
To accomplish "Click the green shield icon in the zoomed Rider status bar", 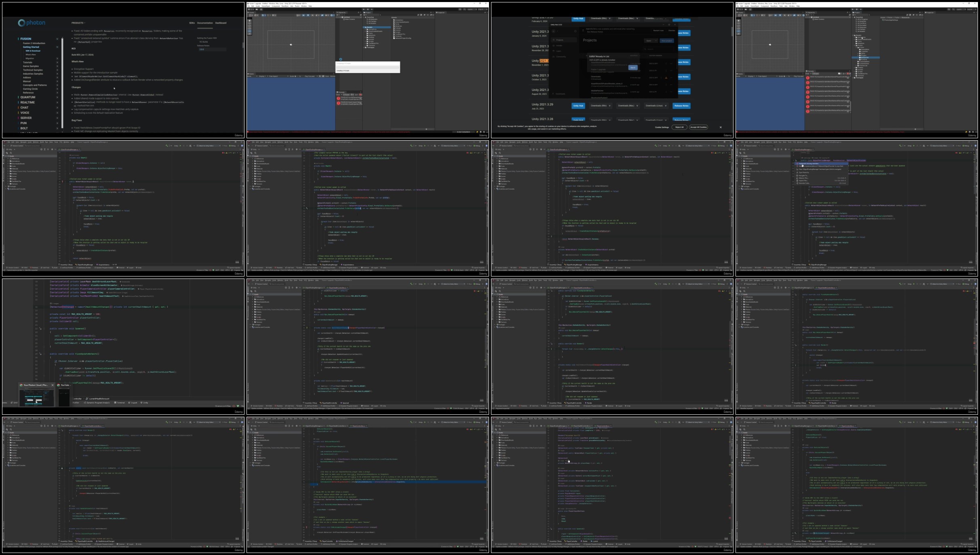I will [x=238, y=406].
